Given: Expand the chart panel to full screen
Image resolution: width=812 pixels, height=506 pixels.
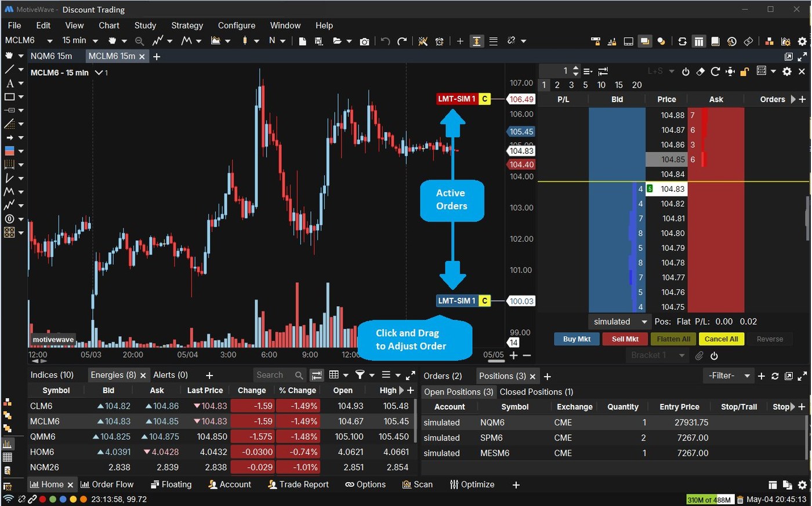Looking at the screenshot, I should pos(803,56).
